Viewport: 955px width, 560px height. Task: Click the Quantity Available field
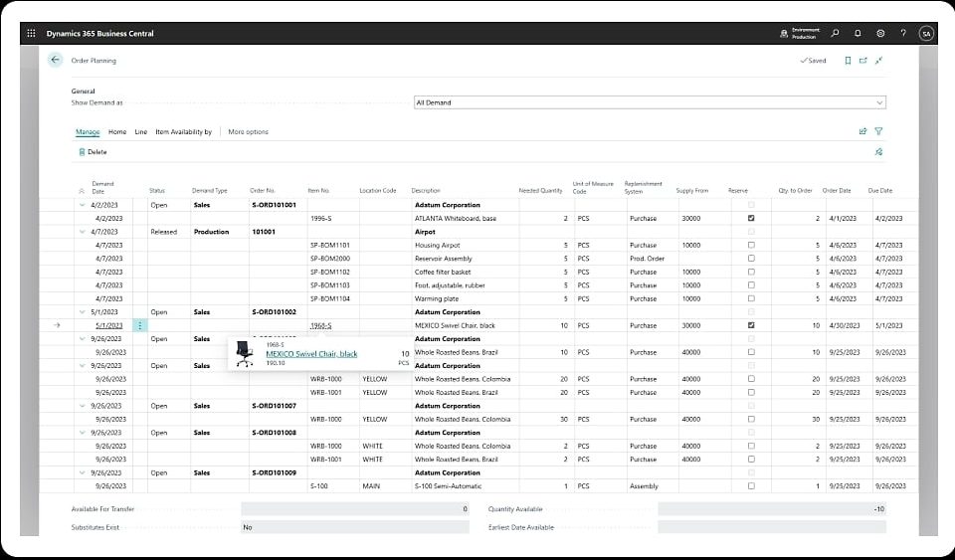click(772, 509)
